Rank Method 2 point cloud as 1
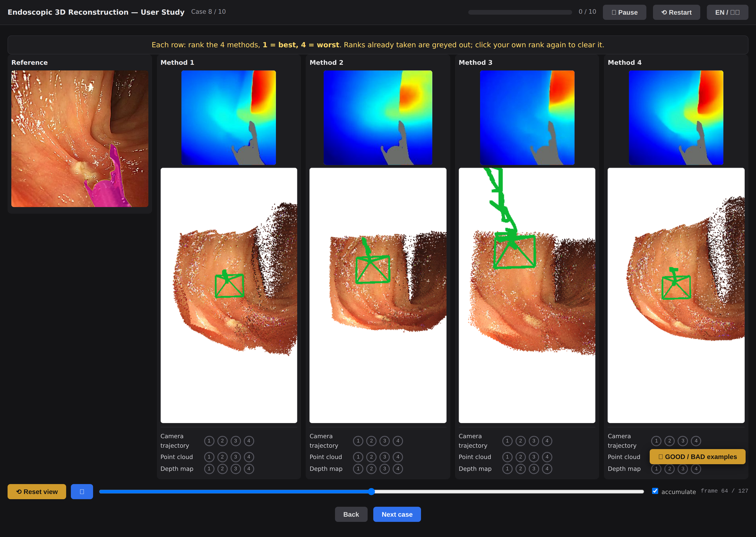 358,457
